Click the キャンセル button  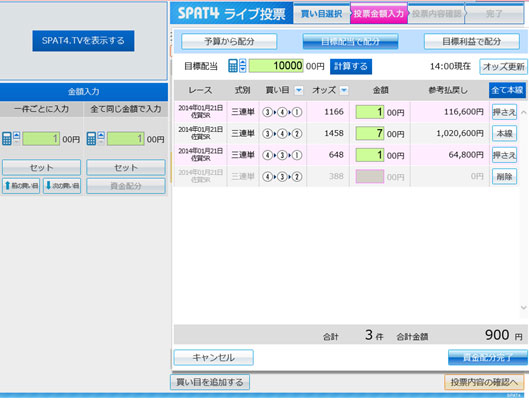pos(214,358)
